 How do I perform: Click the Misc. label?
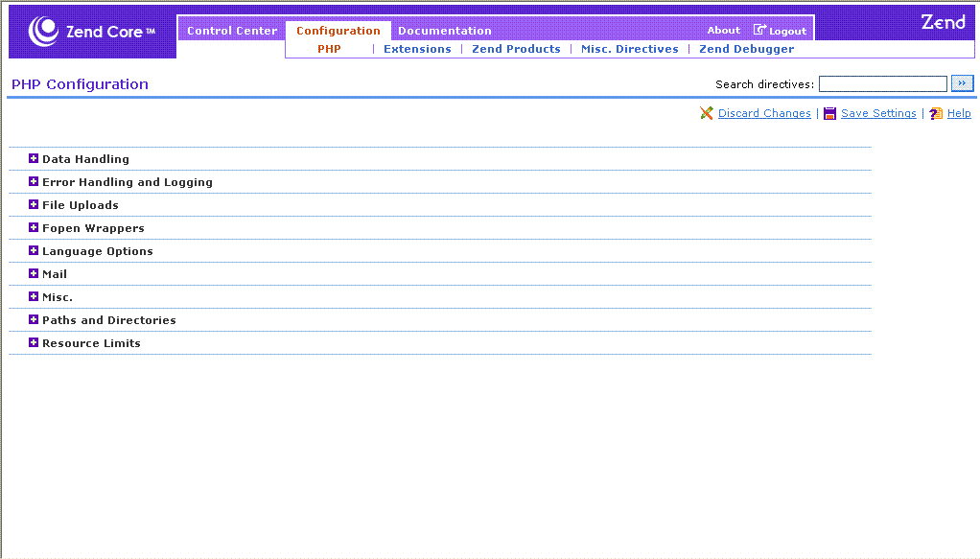pyautogui.click(x=57, y=297)
